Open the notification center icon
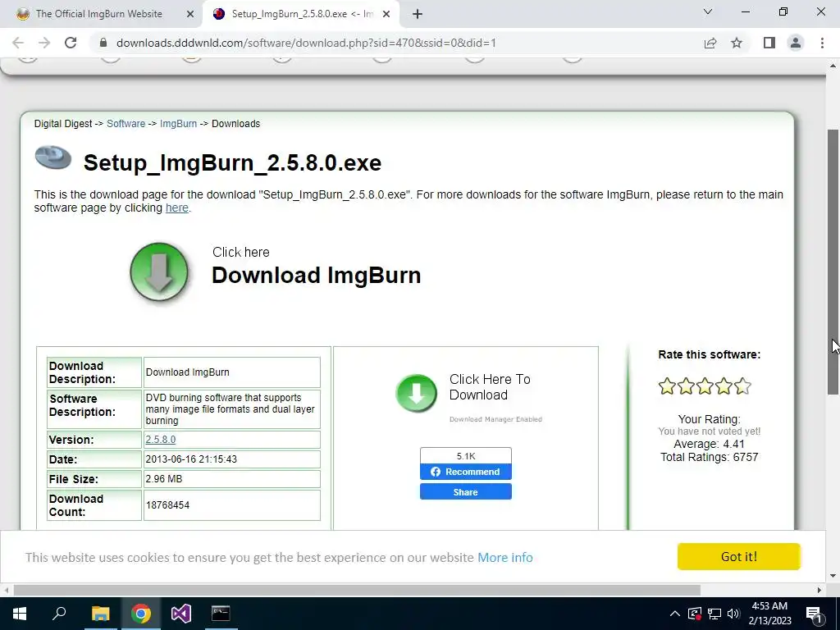840x630 pixels. [813, 614]
